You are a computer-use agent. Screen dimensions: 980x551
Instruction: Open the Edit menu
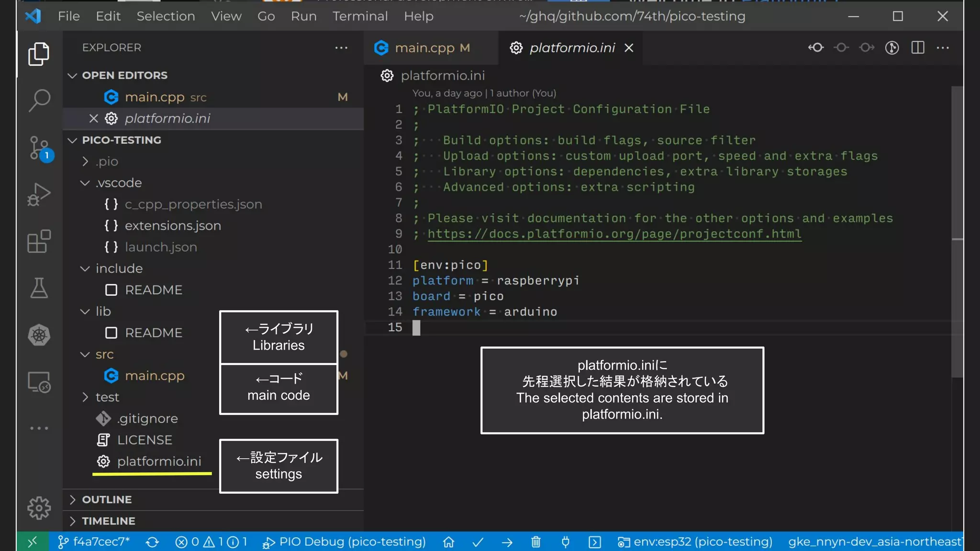click(x=108, y=16)
